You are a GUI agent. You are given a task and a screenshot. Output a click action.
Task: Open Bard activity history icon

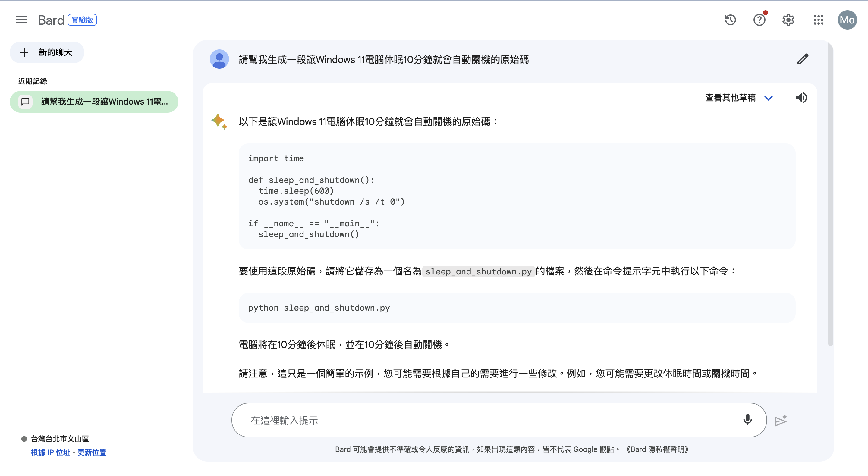(x=730, y=20)
